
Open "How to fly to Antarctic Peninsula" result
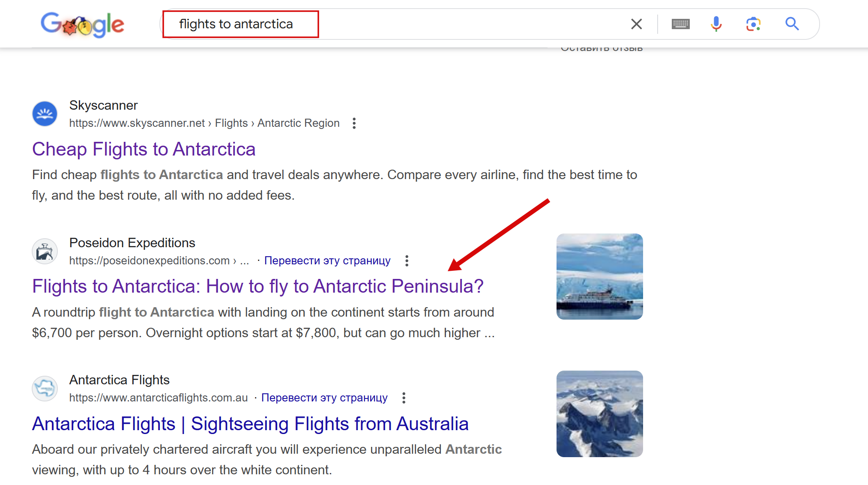click(257, 287)
